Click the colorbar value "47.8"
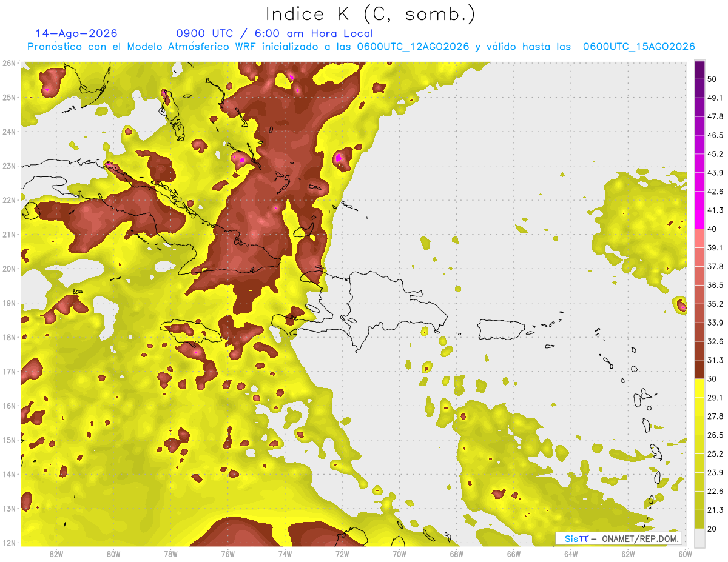The height and width of the screenshot is (562, 728). (x=715, y=116)
